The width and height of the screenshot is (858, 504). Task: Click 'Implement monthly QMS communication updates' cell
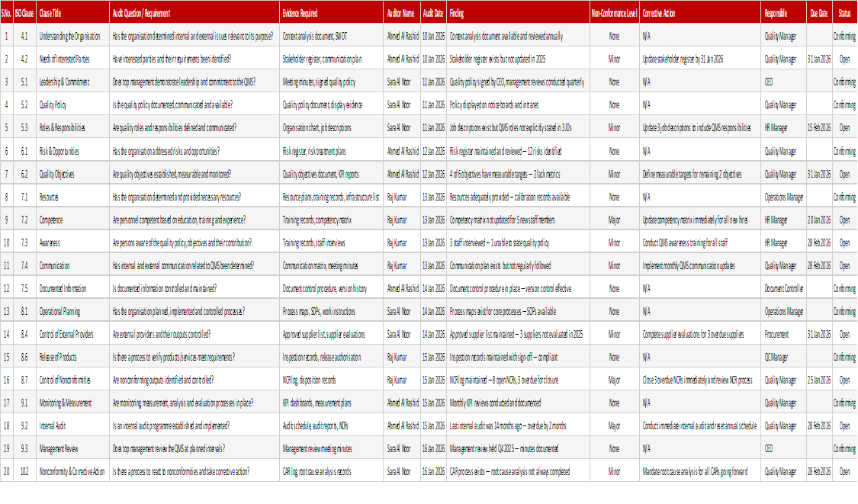700,265
